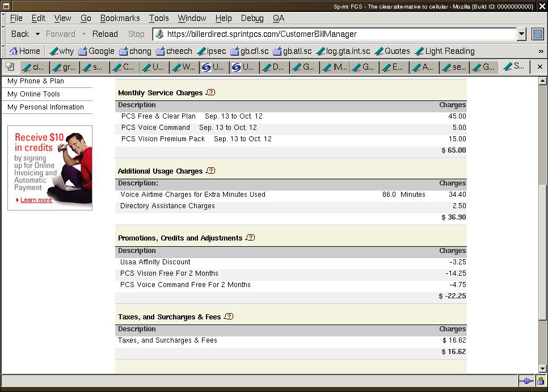Open the why bookmark
Image resolution: width=548 pixels, height=392 pixels.
tap(62, 52)
